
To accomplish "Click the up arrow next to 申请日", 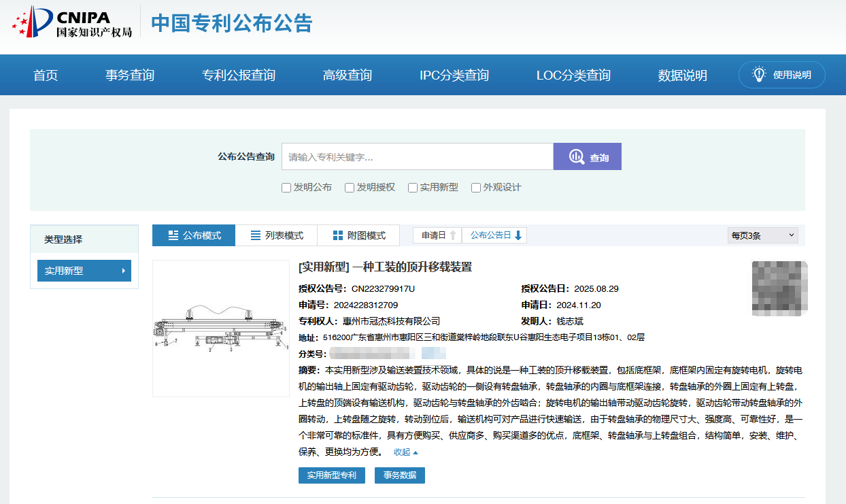I will pos(453,235).
